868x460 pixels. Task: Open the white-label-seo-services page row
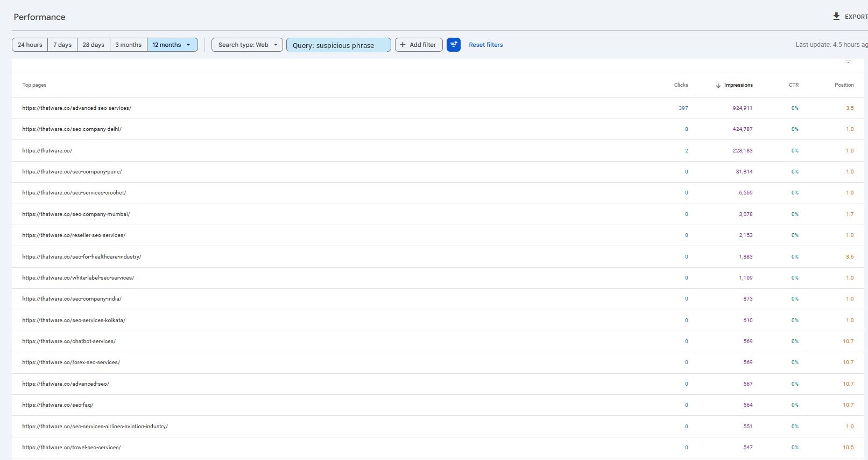(x=438, y=278)
